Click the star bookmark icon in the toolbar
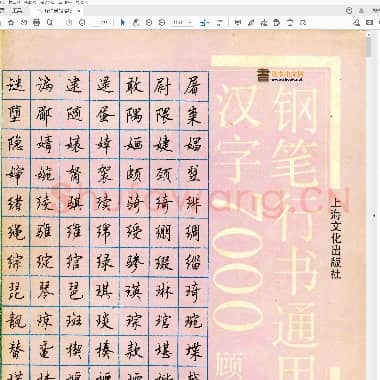The image size is (380, 380). [x=11, y=23]
